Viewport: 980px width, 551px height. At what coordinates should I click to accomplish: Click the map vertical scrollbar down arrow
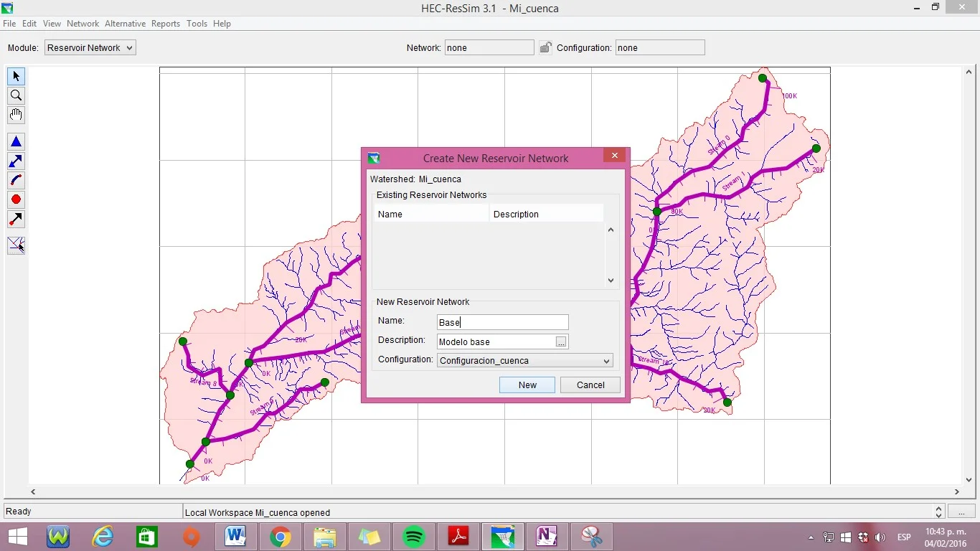tap(969, 480)
